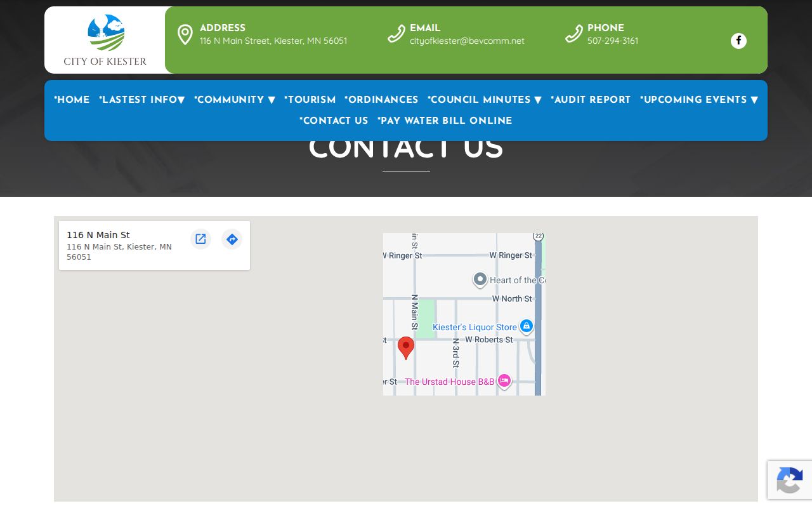
Task: Click the ADDRESS heading in header
Action: pos(223,28)
